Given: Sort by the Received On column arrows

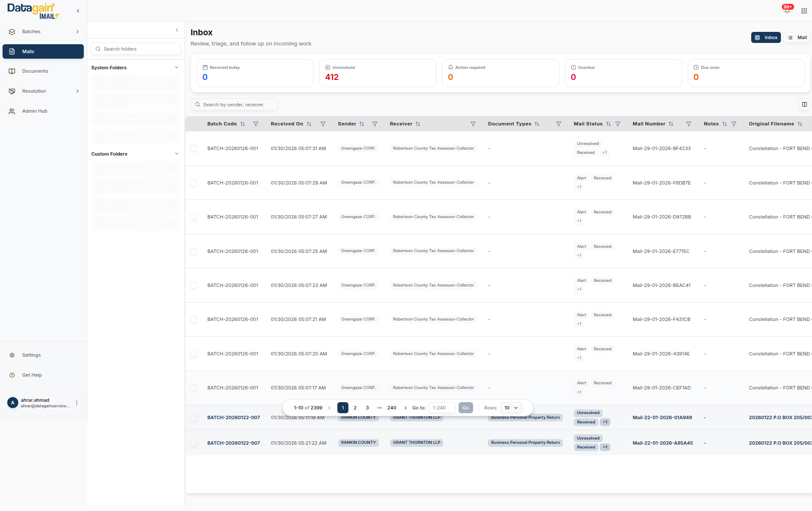Looking at the screenshot, I should tap(309, 124).
